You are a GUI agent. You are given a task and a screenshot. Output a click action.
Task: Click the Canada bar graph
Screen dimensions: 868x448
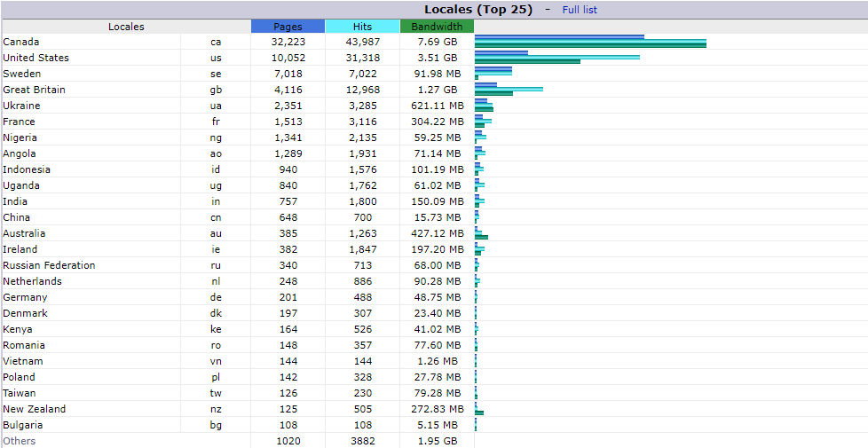(x=590, y=42)
